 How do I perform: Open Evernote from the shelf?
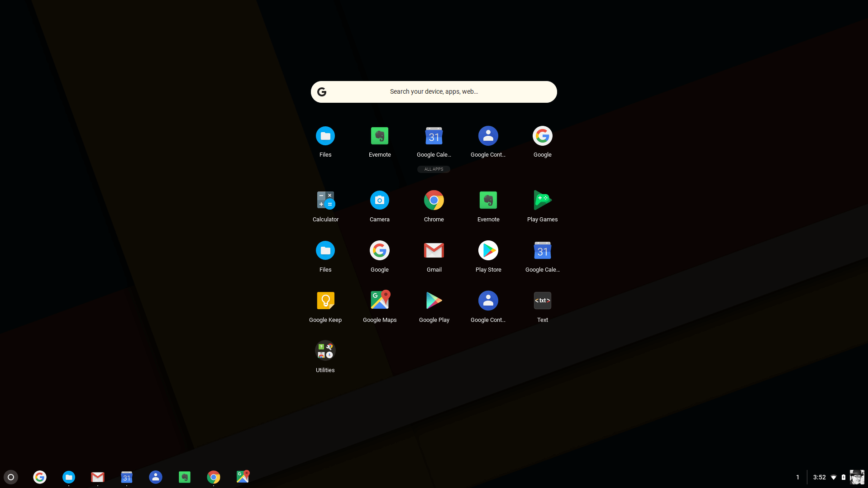[x=185, y=477]
